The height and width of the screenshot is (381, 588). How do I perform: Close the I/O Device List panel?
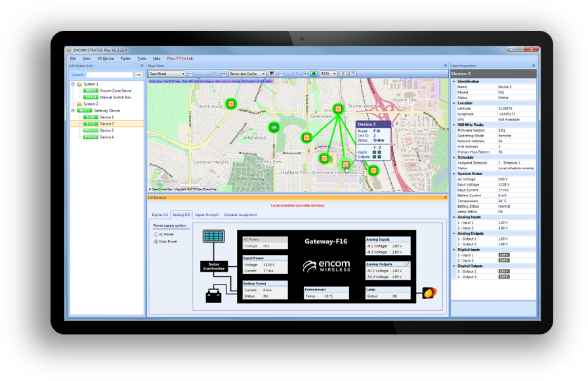(x=142, y=66)
